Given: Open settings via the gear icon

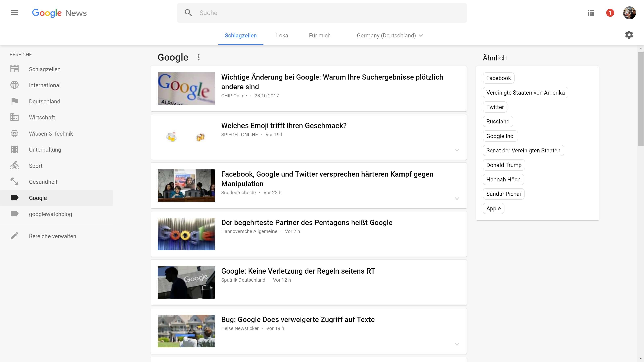Looking at the screenshot, I should pos(629,35).
